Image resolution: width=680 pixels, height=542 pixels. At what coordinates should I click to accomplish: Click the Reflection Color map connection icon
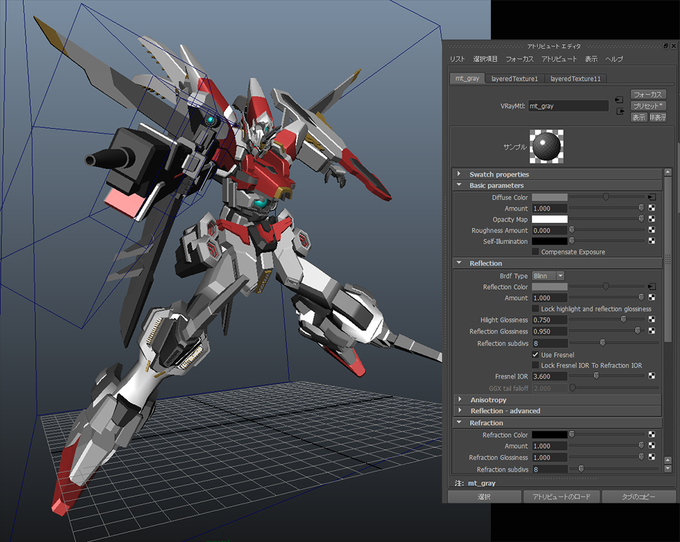(x=651, y=287)
